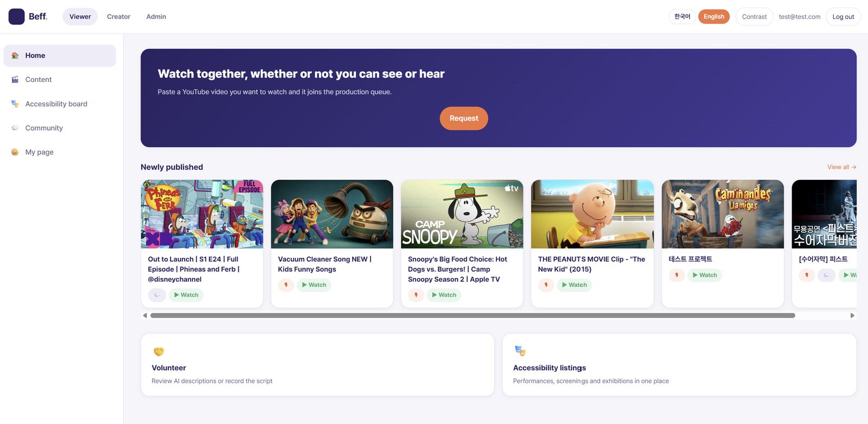Click the test@test.com account email

point(800,17)
